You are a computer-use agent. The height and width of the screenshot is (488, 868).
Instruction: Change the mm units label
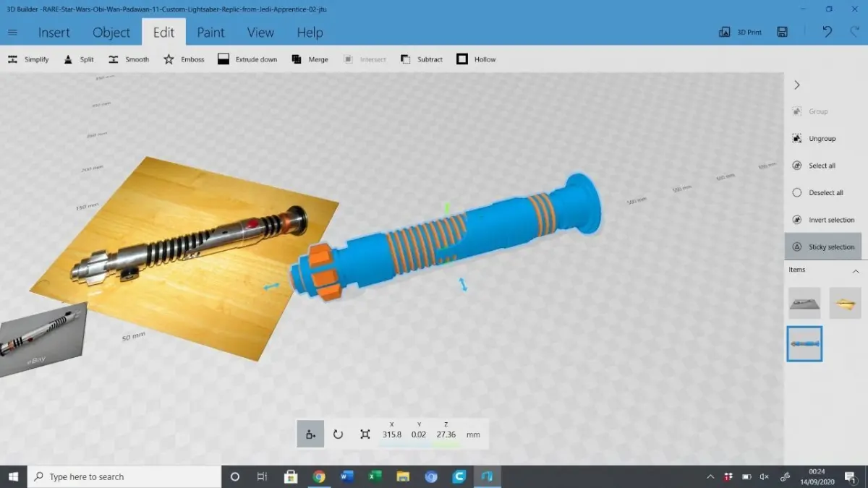click(x=473, y=435)
